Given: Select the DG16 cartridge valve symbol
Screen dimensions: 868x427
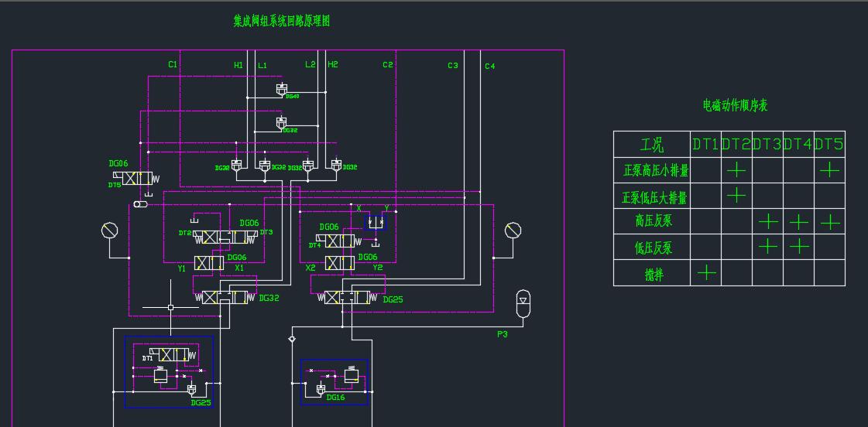Looking at the screenshot, I should [x=321, y=389].
